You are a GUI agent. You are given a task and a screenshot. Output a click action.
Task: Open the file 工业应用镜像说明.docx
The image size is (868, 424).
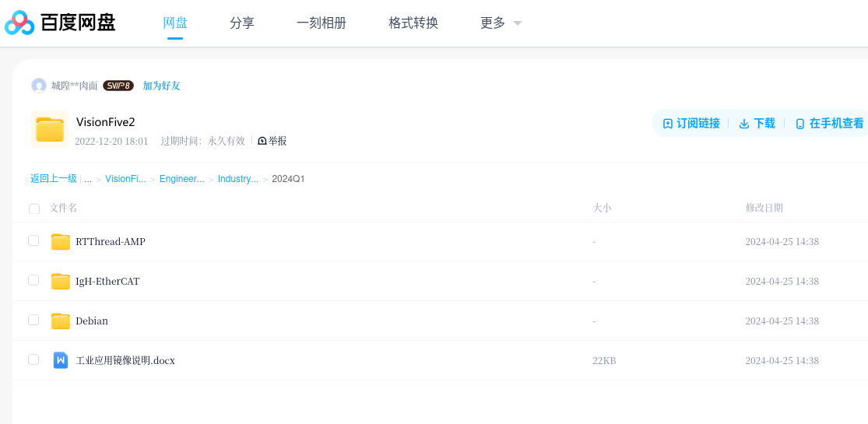coord(125,360)
